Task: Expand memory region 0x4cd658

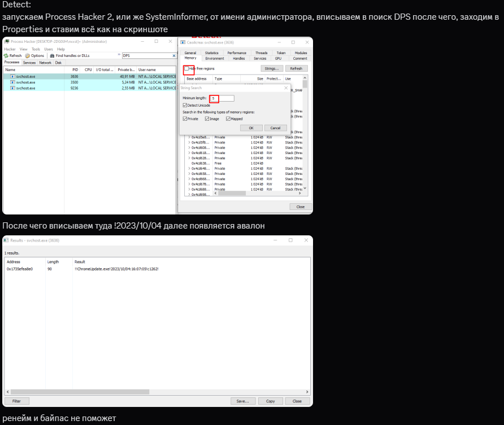Action: (x=189, y=174)
